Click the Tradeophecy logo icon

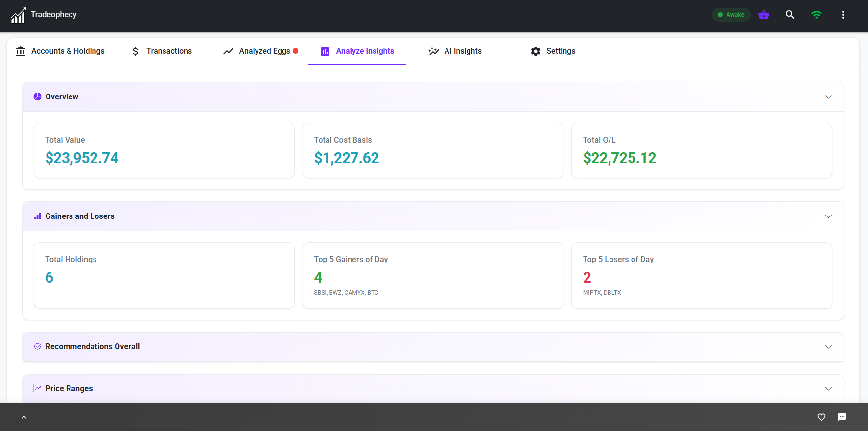(18, 15)
